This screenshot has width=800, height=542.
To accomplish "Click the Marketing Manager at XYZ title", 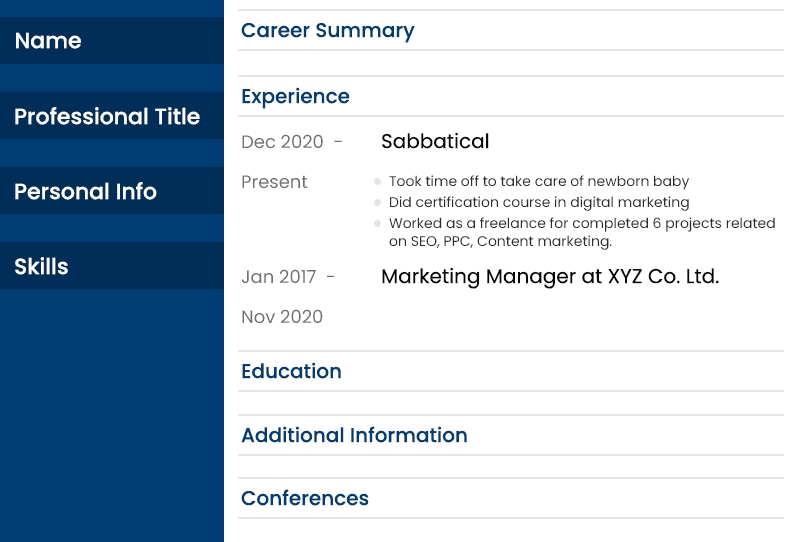I will tap(550, 276).
